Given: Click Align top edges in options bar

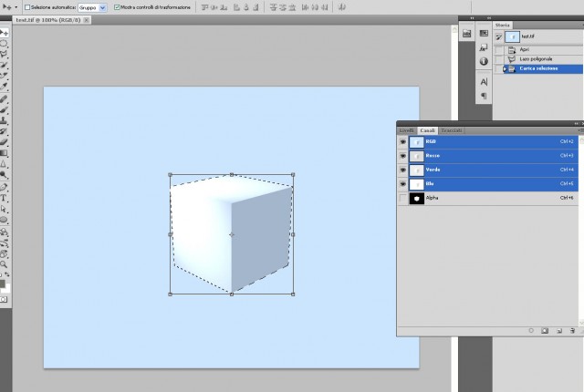Looking at the screenshot, I should point(204,7).
